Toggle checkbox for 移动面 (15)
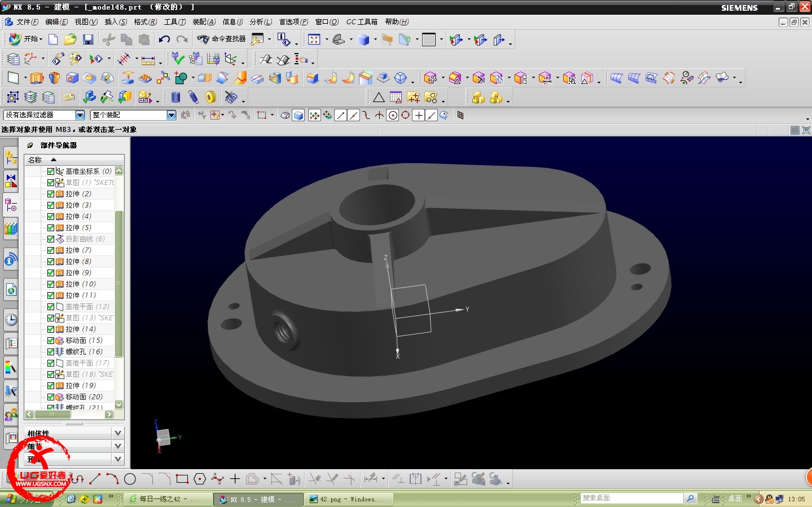This screenshot has height=507, width=812. pos(51,340)
